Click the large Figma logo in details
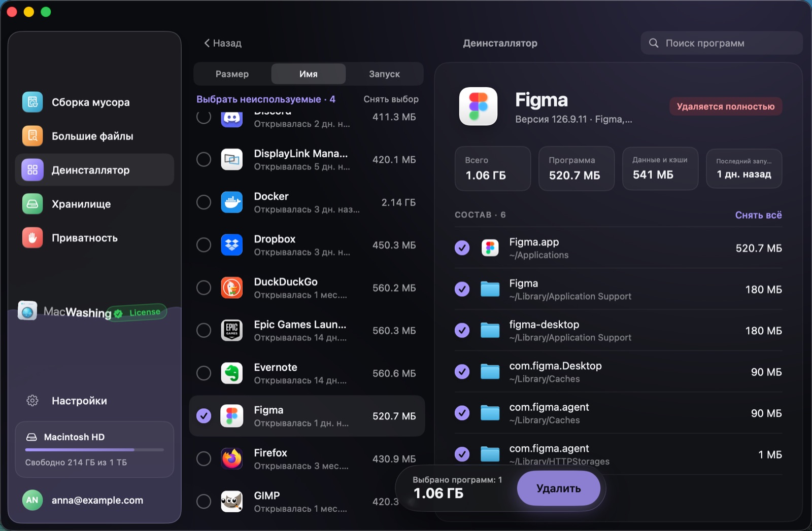The height and width of the screenshot is (531, 812). (478, 106)
